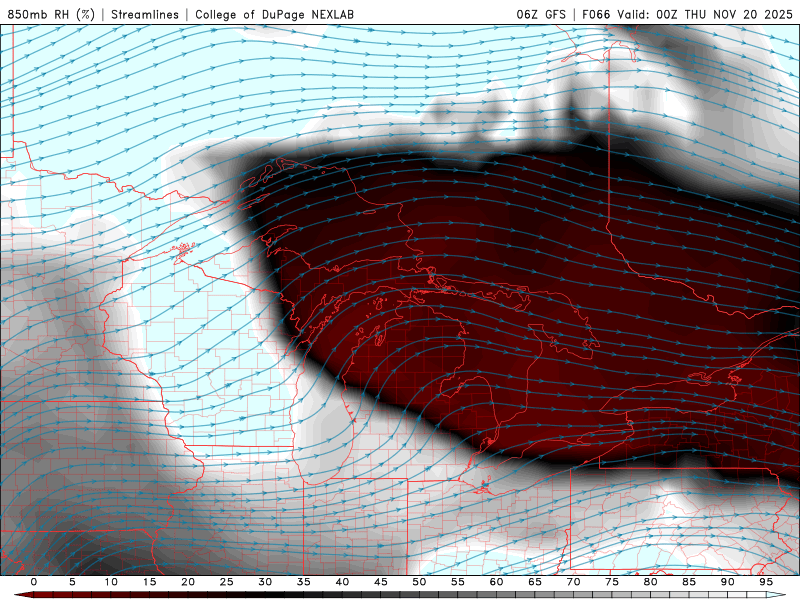Image resolution: width=800 pixels, height=600 pixels.
Task: Click the colorbar label '15'
Action: (x=149, y=582)
